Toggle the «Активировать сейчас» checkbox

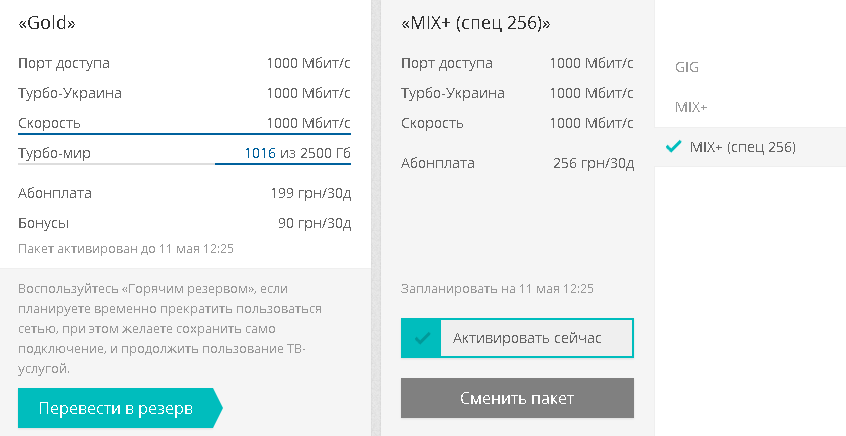click(x=516, y=339)
